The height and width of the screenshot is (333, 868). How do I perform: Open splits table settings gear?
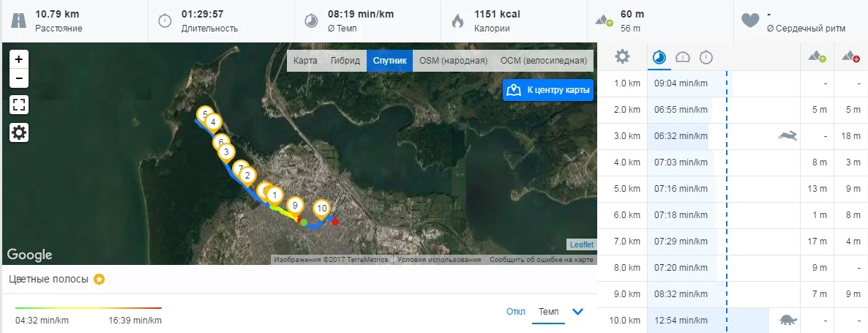pos(623,56)
